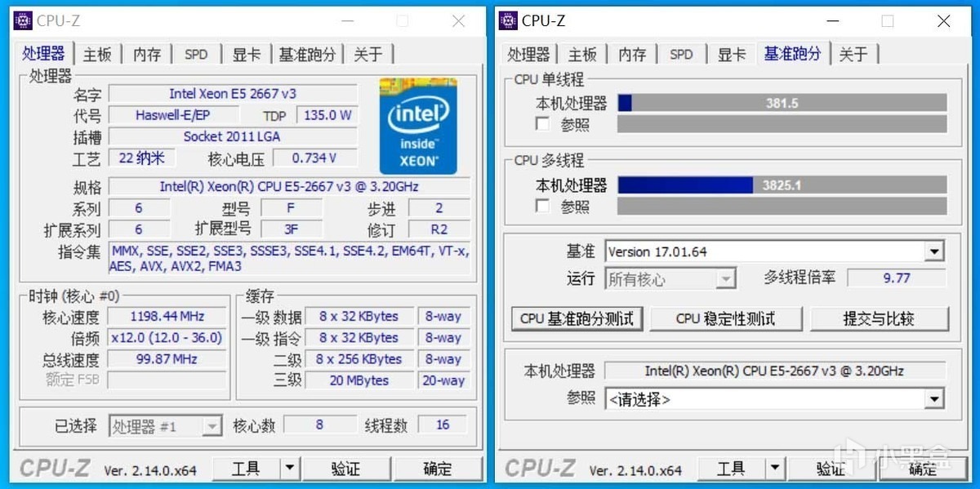Enable multi-thread 参照 checkbox

pos(543,206)
